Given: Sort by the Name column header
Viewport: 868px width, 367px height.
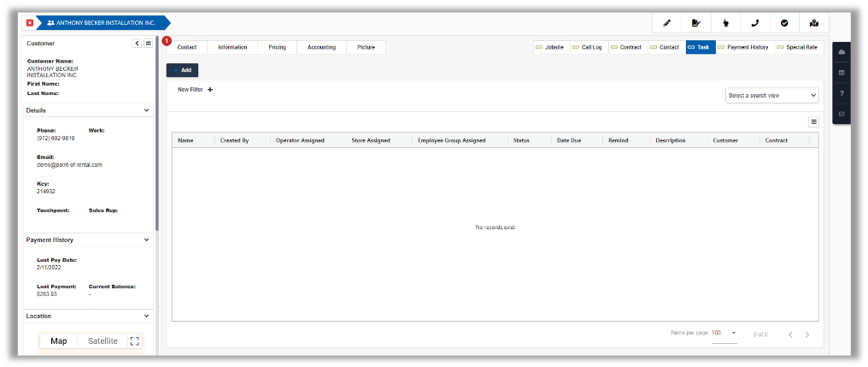Looking at the screenshot, I should click(x=185, y=141).
